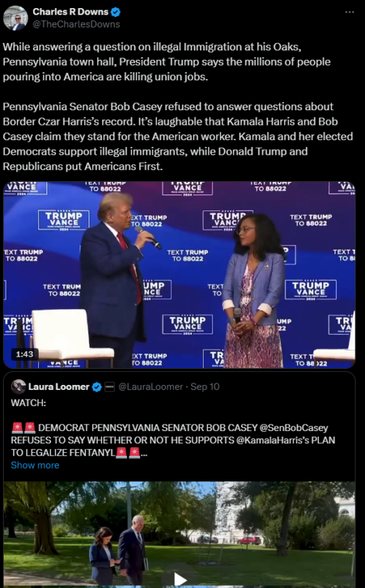Open the three-dot more options menu
Viewport: 365px width, 588px height.
coord(349,12)
